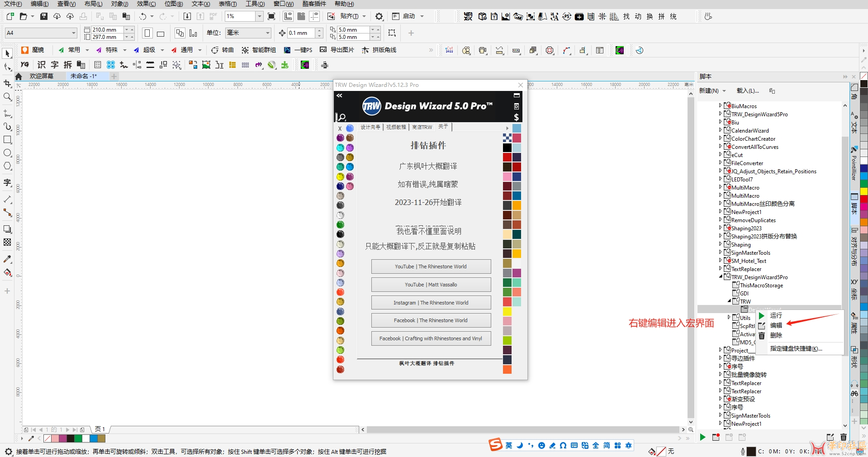Collapse the TRW module node

click(x=729, y=301)
